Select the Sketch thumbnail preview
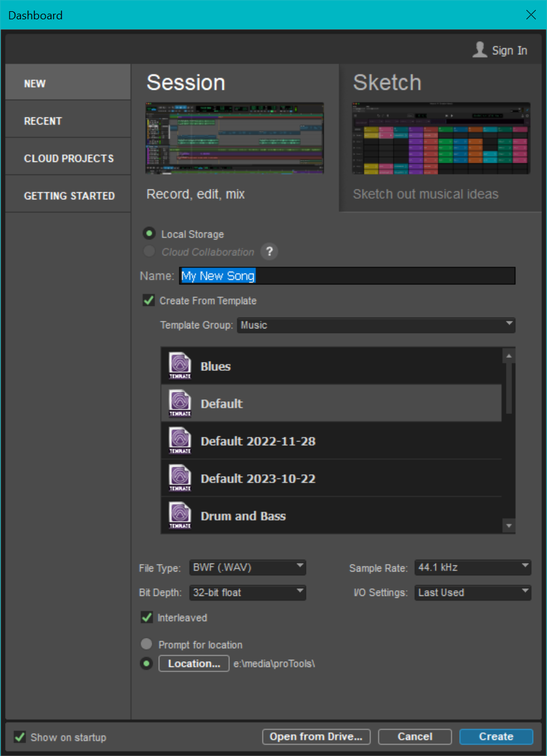This screenshot has width=547, height=756. (x=441, y=138)
